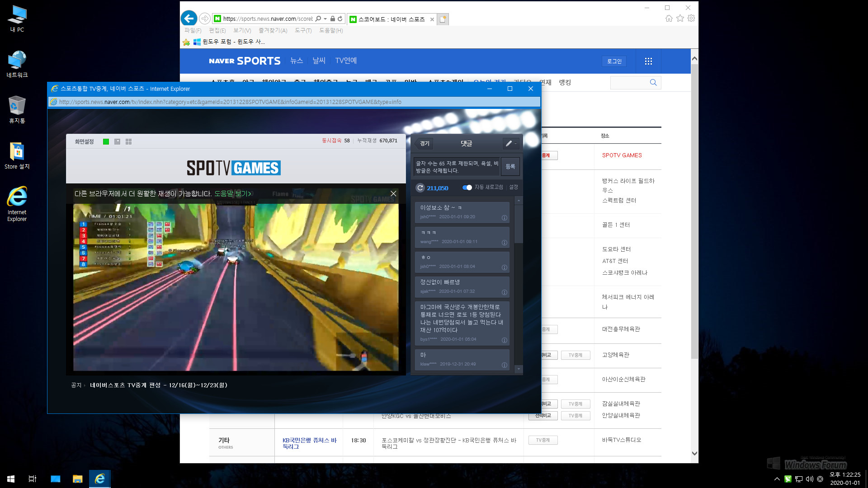Image resolution: width=868 pixels, height=488 pixels.
Task: Open File Explorer from the taskbar
Action: coord(78,479)
